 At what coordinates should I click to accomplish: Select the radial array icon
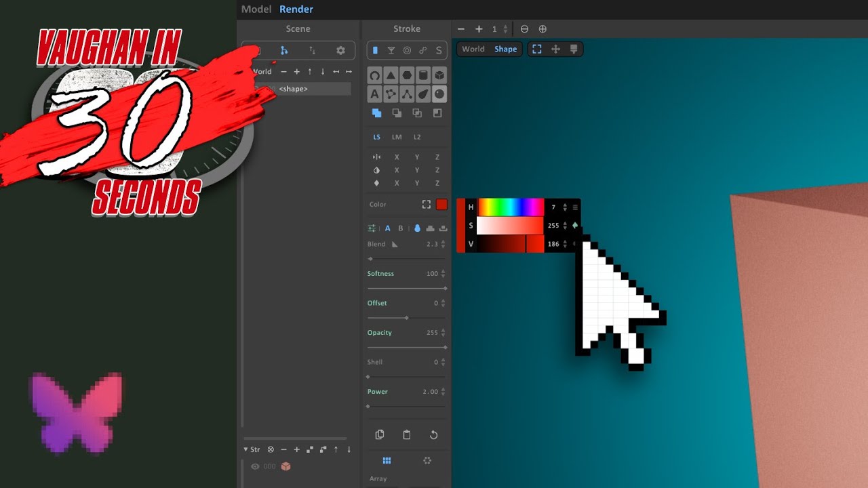[427, 461]
